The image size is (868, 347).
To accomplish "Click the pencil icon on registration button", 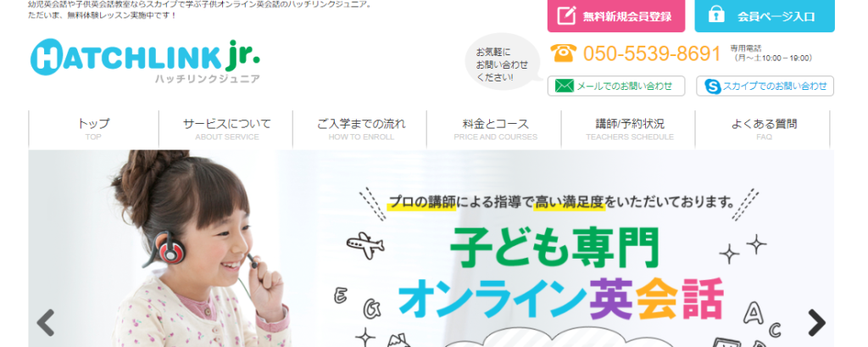I will [566, 15].
